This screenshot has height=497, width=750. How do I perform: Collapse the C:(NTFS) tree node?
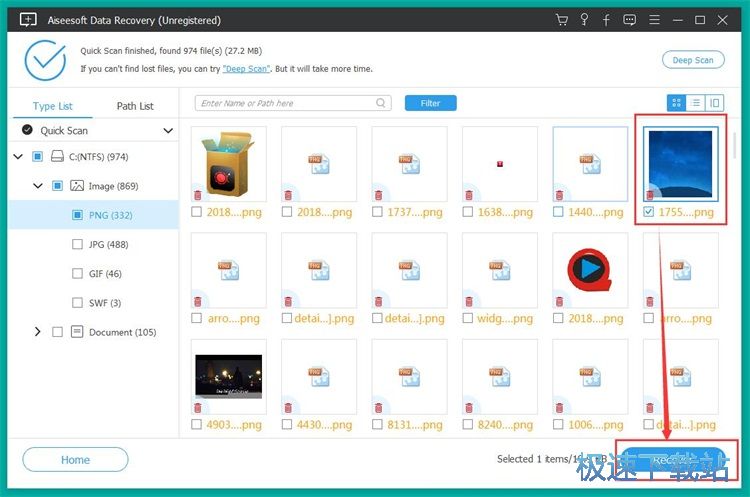18,156
